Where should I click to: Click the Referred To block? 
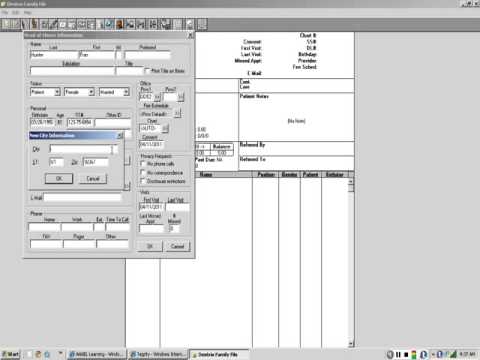(x=296, y=163)
